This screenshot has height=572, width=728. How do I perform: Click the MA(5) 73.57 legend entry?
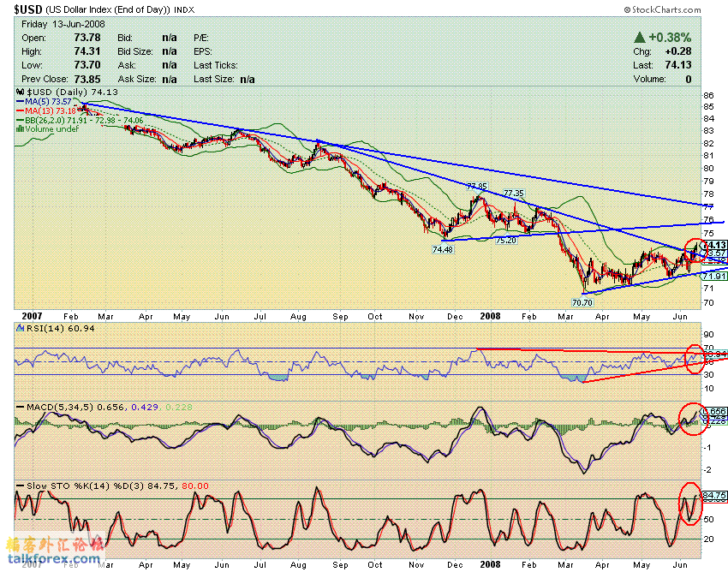(44, 102)
